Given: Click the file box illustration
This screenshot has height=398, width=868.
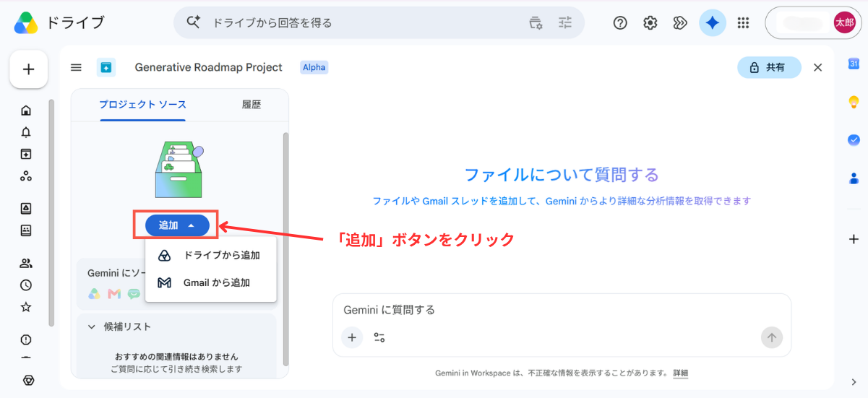Looking at the screenshot, I should click(179, 169).
